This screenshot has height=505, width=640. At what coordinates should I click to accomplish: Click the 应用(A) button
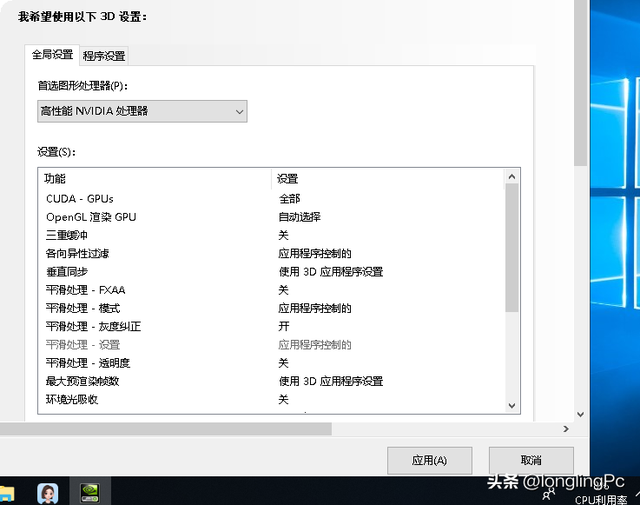click(x=429, y=461)
